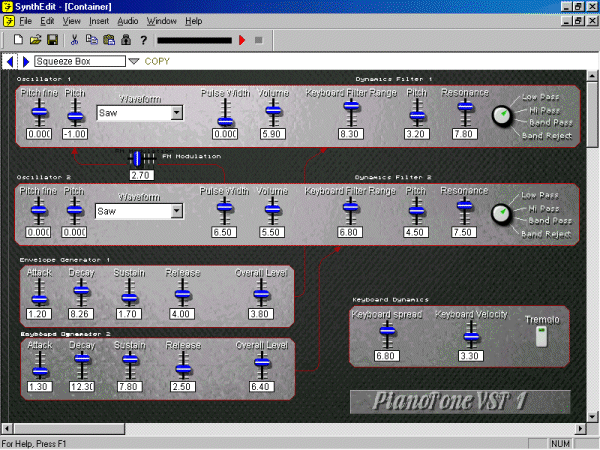Click the Copy icon in toolbar

[x=91, y=40]
